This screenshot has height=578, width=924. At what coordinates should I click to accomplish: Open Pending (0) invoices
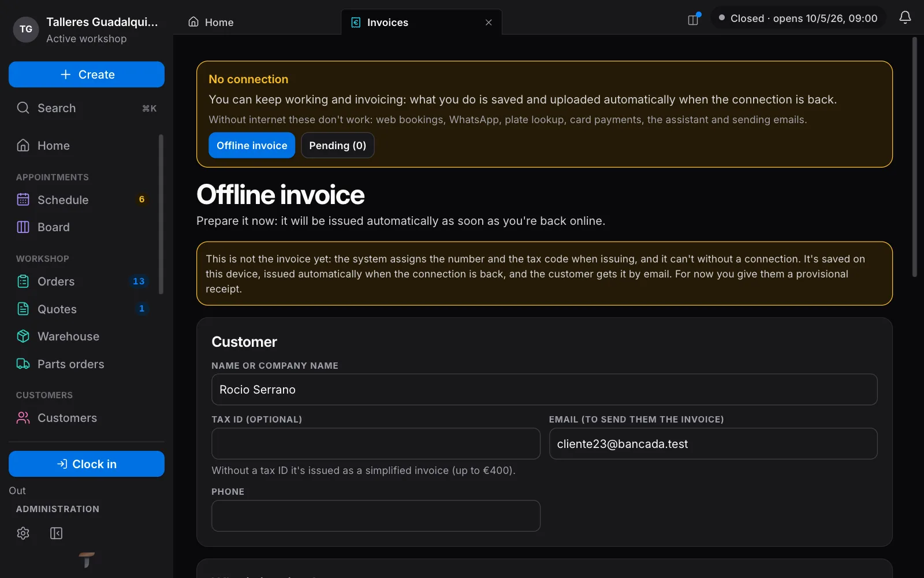coord(338,146)
